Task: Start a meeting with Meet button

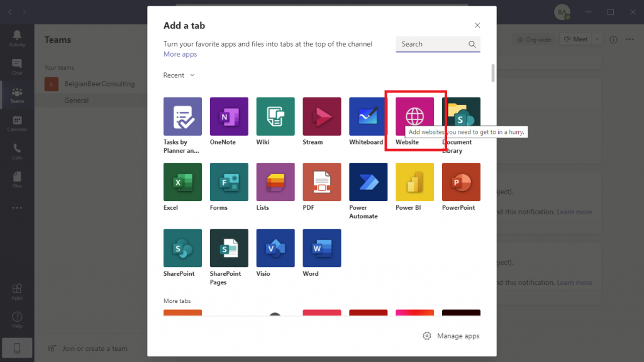Action: (576, 40)
